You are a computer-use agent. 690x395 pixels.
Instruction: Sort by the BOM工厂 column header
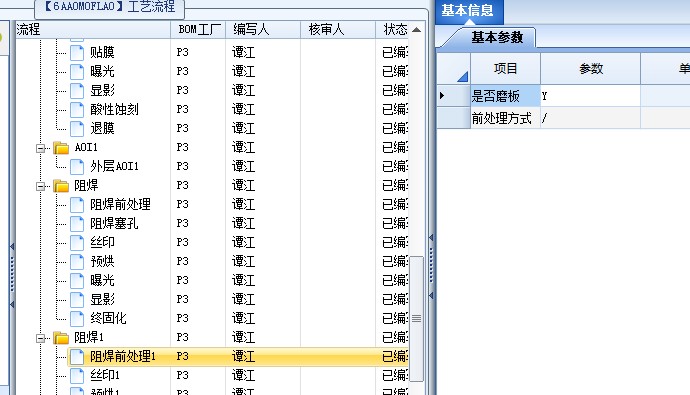coord(198,29)
